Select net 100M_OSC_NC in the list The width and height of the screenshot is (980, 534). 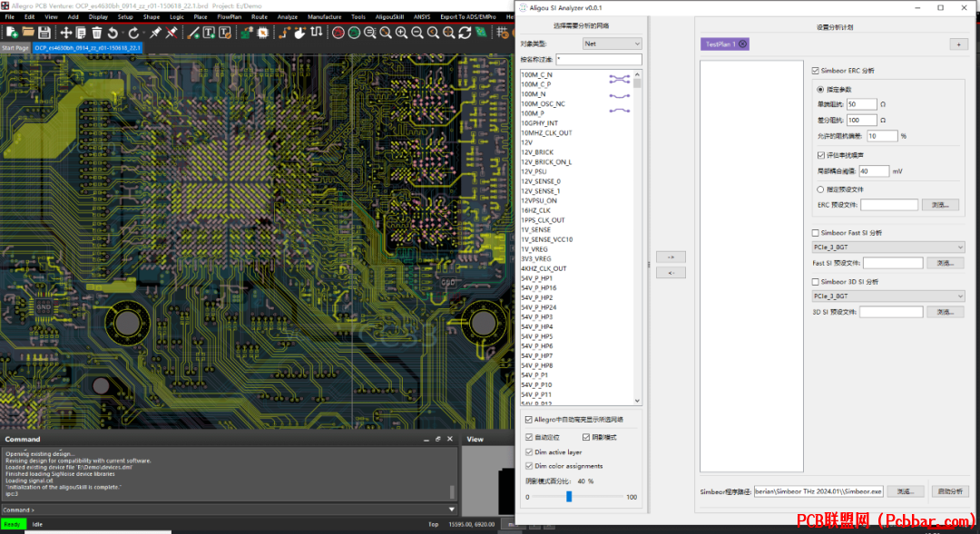(x=544, y=103)
